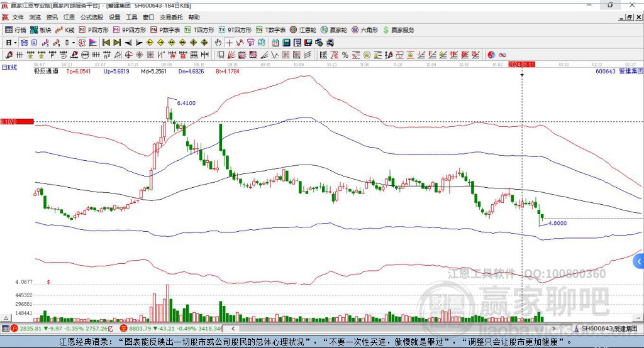Viewport: 644px width, 348px height.
Task: Select the hand pan tool
Action: [x=218, y=43]
